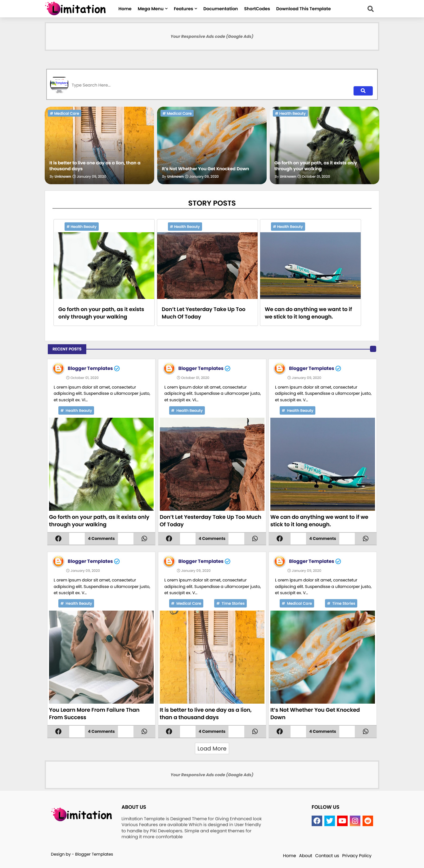
Task: Open the Documentation menu item
Action: point(220,9)
